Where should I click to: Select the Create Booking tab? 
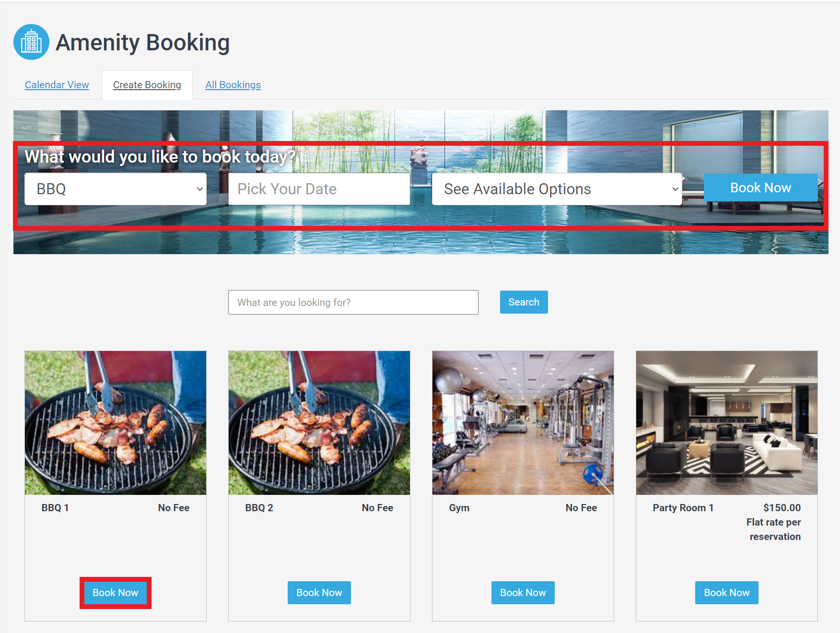[x=147, y=85]
